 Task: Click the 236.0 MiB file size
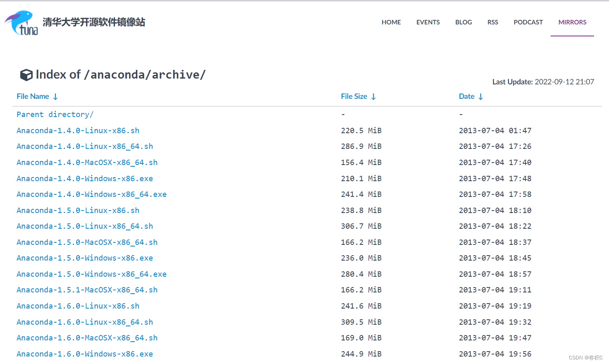[x=361, y=258]
